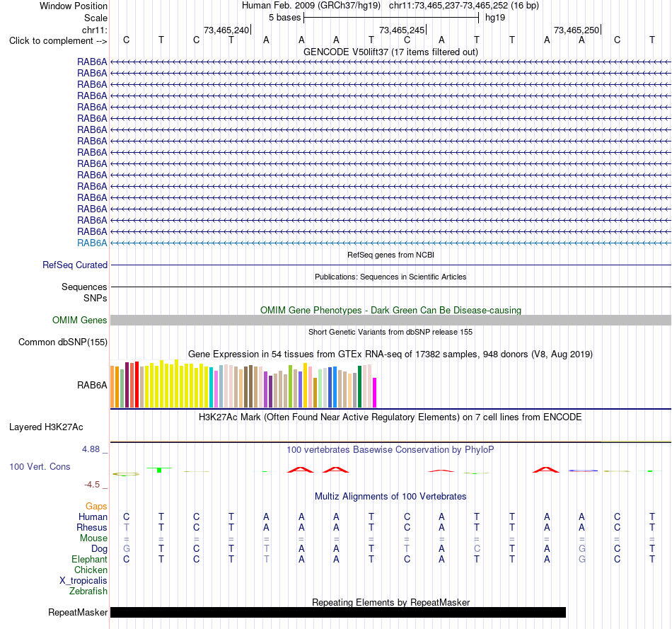This screenshot has width=672, height=629.
Task: Click the 'Sequences' track label
Action: pos(84,287)
